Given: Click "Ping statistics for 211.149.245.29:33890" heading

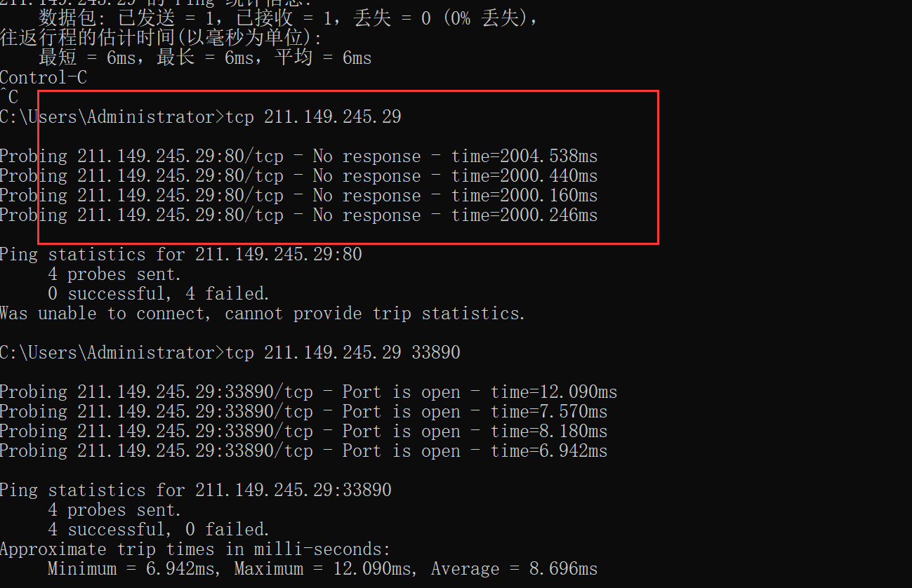Looking at the screenshot, I should click(195, 490).
